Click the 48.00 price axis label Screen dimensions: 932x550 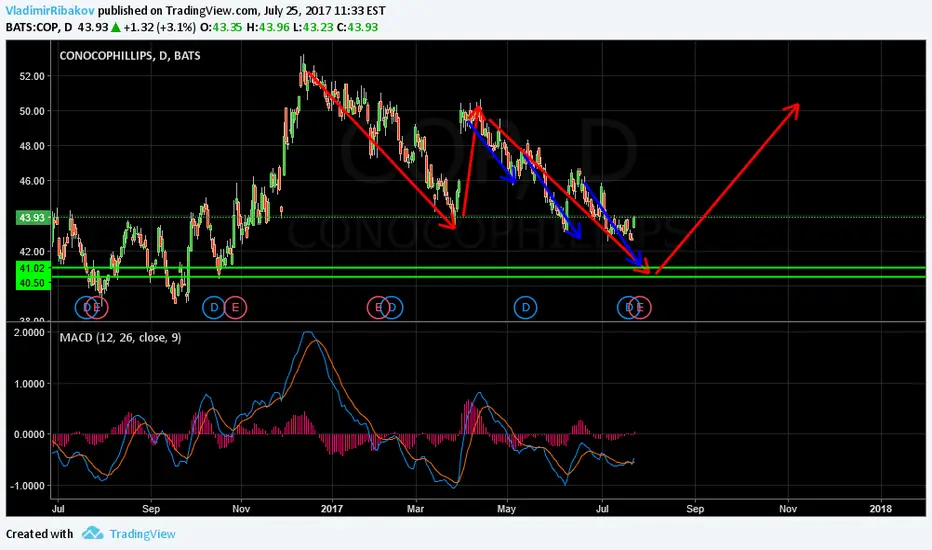pyautogui.click(x=32, y=146)
